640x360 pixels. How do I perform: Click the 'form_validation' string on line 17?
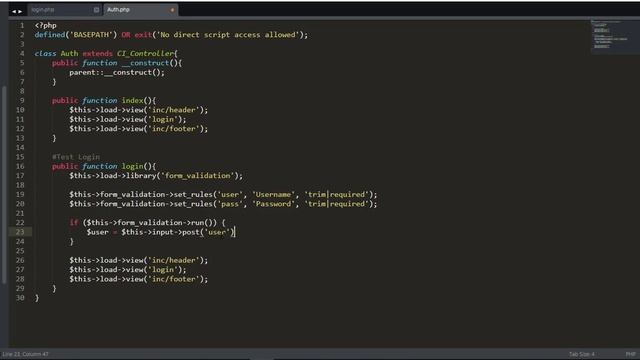pos(197,176)
